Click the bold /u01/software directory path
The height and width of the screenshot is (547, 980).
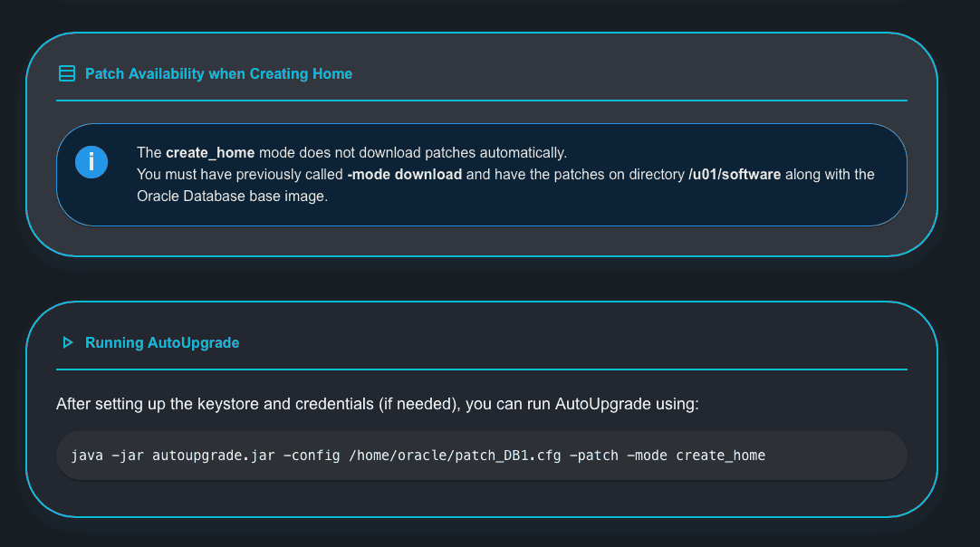735,174
